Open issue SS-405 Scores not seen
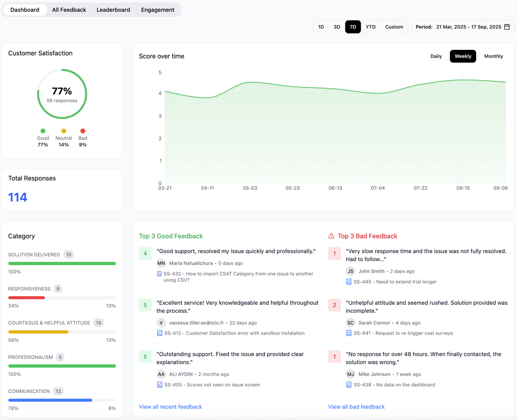Image resolution: width=517 pixels, height=420 pixels. (212, 385)
